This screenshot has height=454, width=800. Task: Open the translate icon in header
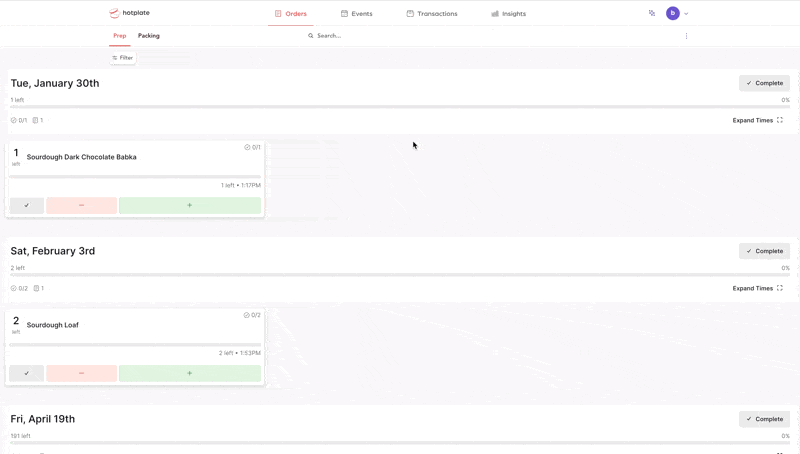click(652, 13)
